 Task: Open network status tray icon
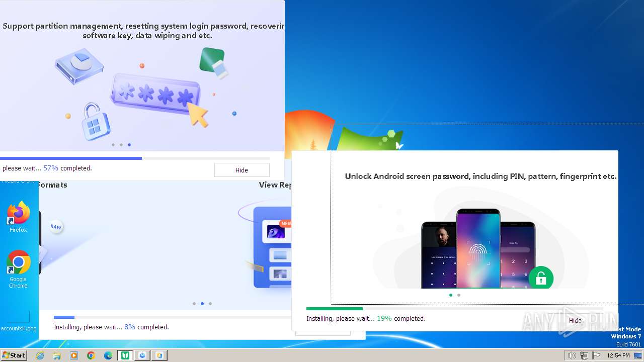click(584, 355)
